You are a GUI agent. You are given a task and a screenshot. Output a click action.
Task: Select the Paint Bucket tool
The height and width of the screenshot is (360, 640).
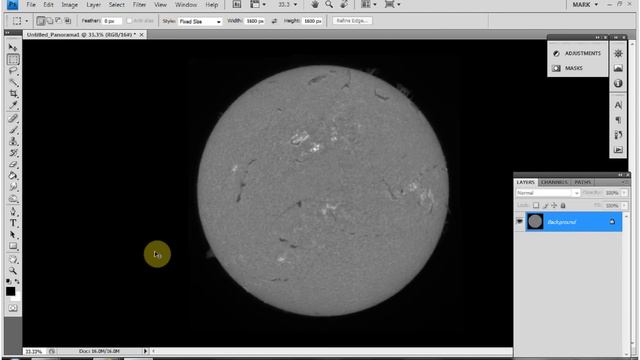[x=13, y=176]
